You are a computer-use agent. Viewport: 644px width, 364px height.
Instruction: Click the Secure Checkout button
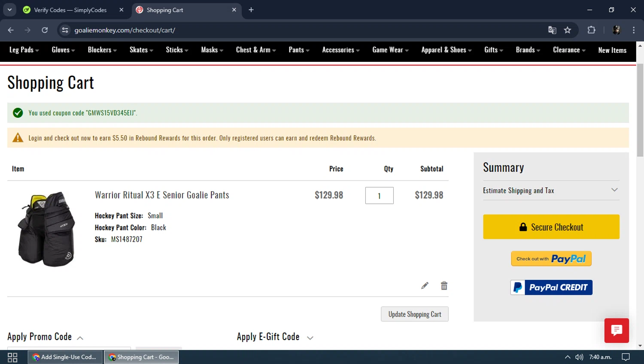pyautogui.click(x=551, y=227)
